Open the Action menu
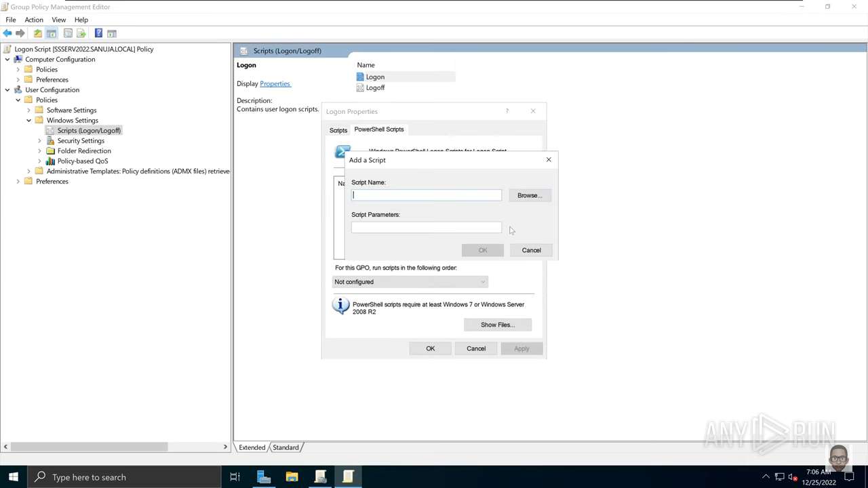Image resolution: width=868 pixels, height=488 pixels. (34, 20)
